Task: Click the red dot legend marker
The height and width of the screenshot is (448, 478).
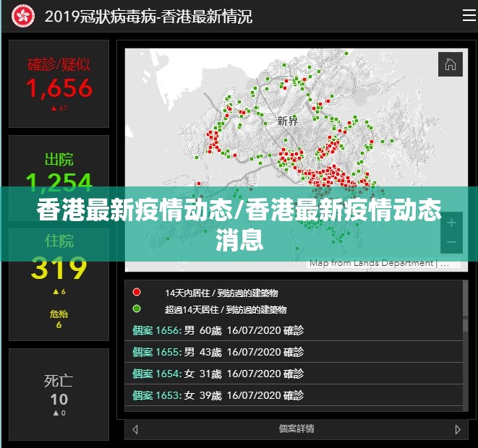Action: pyautogui.click(x=137, y=293)
